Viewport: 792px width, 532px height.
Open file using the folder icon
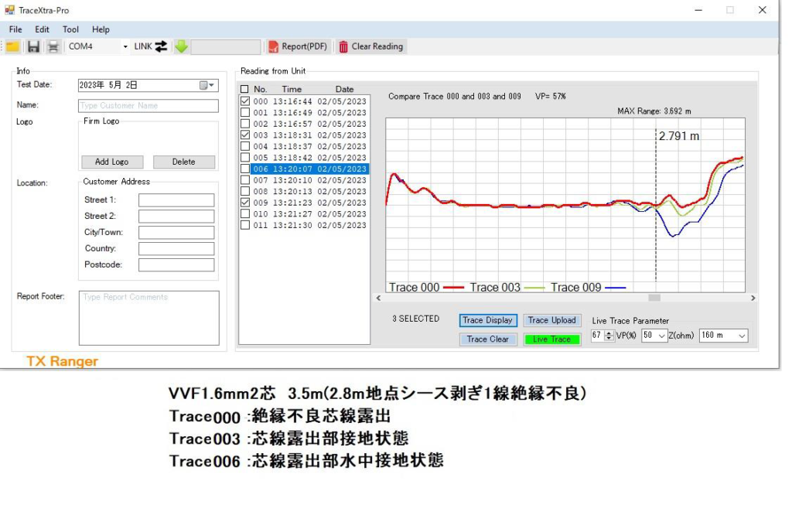12,46
